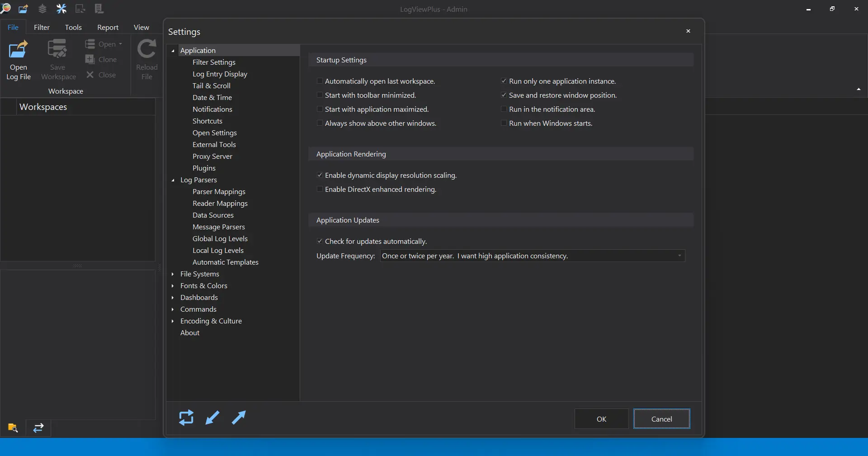The width and height of the screenshot is (868, 456).
Task: Click Save Workspace in the ribbon
Action: pos(58,61)
